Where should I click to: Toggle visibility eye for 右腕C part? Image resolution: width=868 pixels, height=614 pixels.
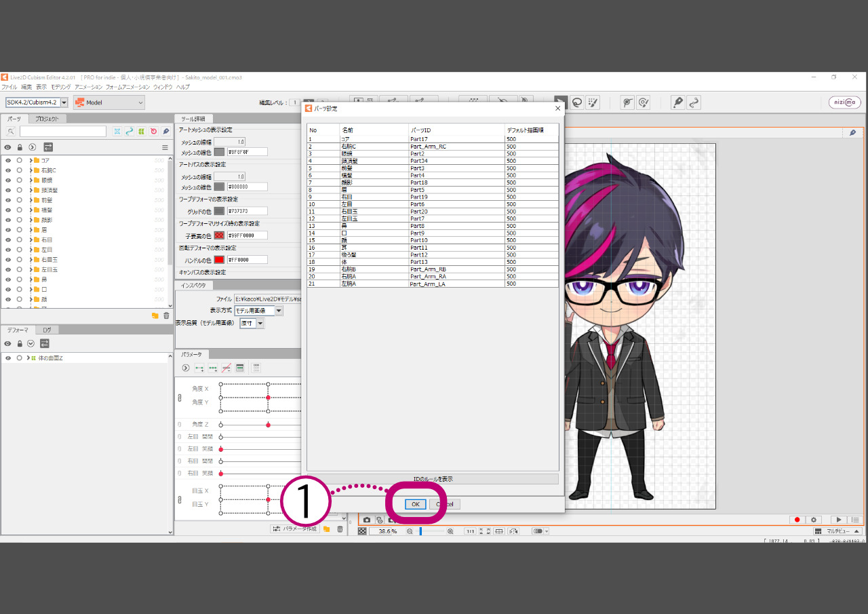point(8,170)
